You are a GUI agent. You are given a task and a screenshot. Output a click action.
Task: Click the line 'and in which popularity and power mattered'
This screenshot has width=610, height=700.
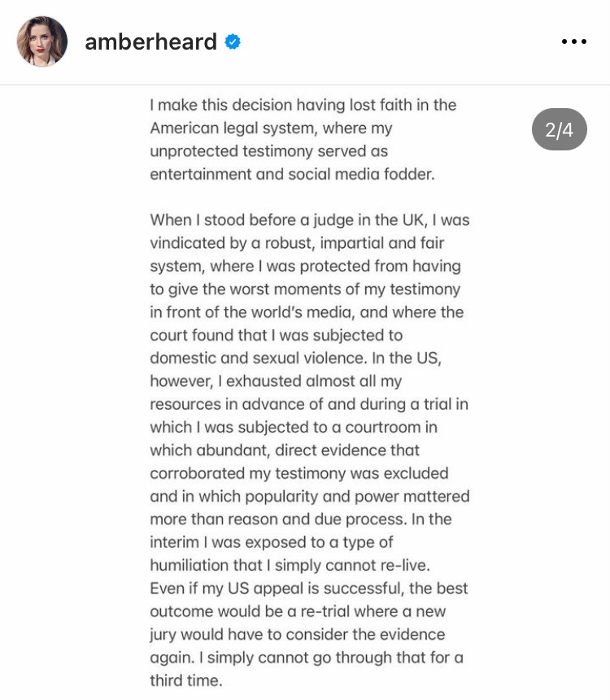[x=309, y=497]
